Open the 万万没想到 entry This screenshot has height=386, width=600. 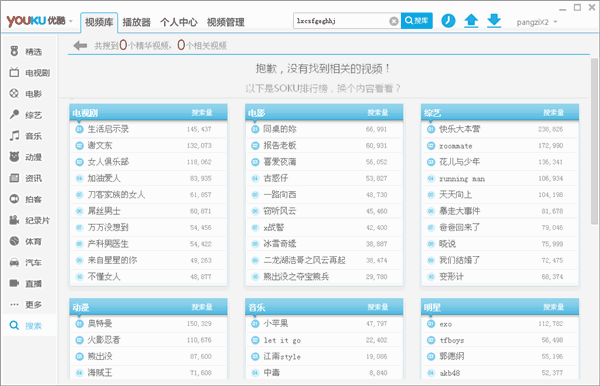tap(108, 227)
